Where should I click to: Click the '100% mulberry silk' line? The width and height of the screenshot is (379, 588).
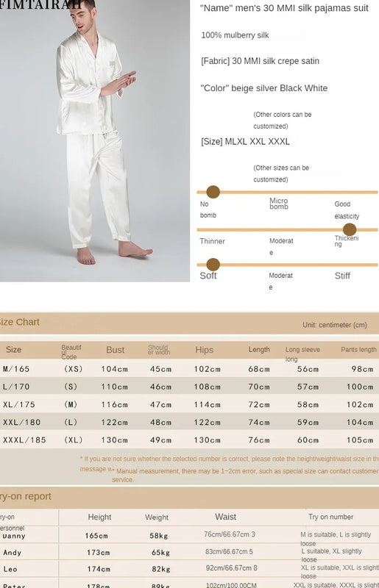pyautogui.click(x=235, y=35)
